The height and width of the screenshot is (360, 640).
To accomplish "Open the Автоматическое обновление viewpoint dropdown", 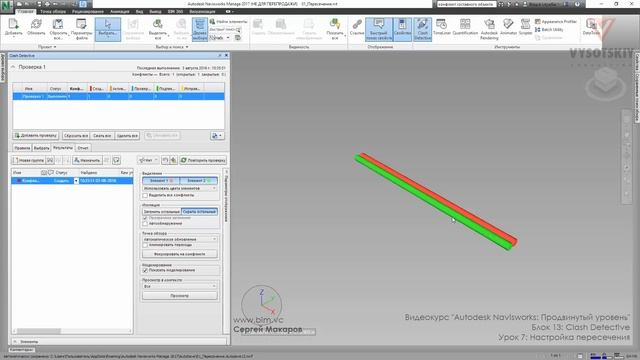I will (x=180, y=239).
